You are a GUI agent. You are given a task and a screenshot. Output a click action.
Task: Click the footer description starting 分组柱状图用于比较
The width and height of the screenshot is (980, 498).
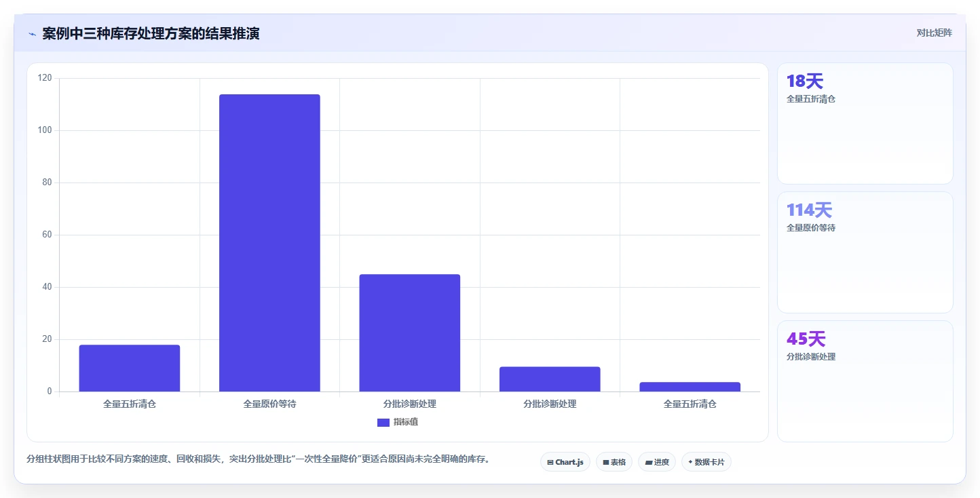pos(258,459)
